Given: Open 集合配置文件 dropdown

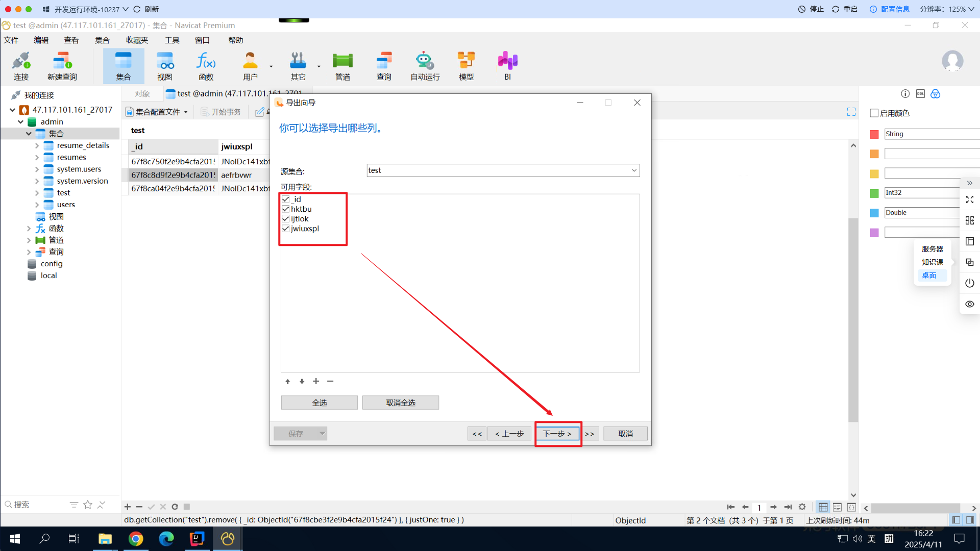Looking at the screenshot, I should [x=157, y=112].
